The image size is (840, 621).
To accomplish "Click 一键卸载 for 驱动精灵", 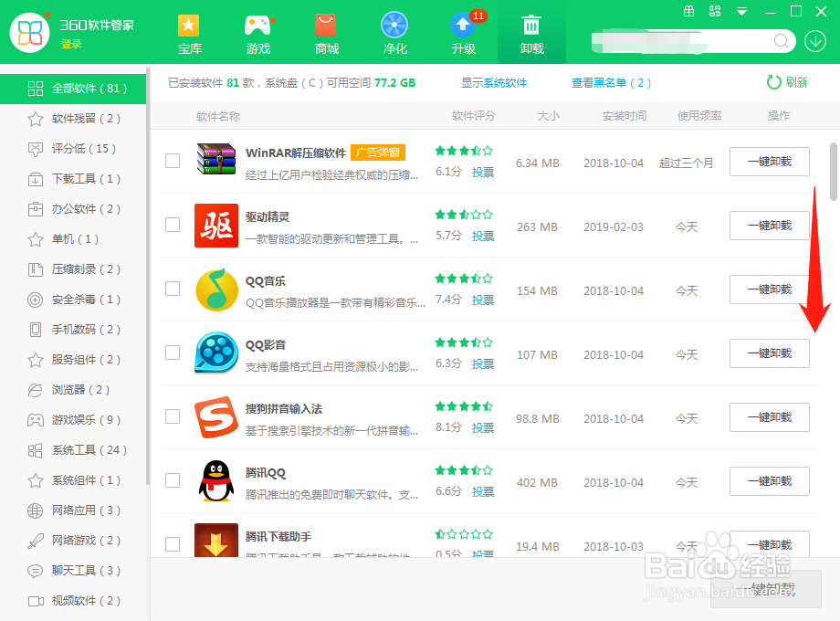I will tap(769, 226).
